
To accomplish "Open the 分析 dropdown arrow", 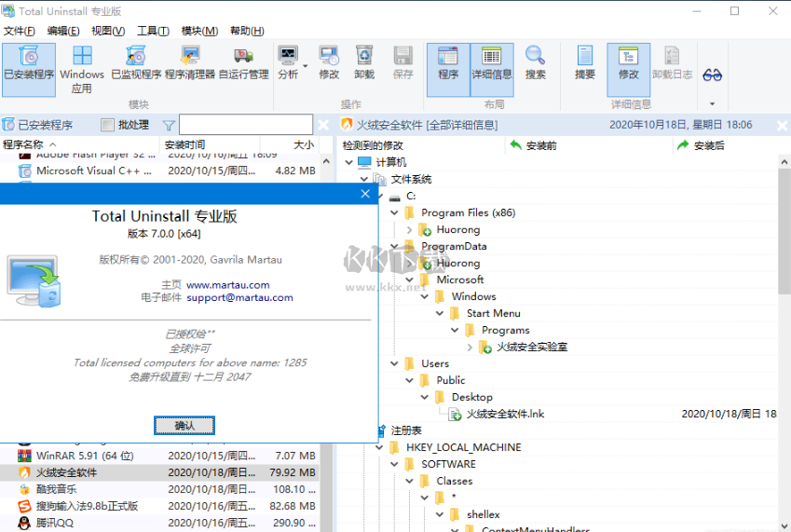I will pos(306,66).
